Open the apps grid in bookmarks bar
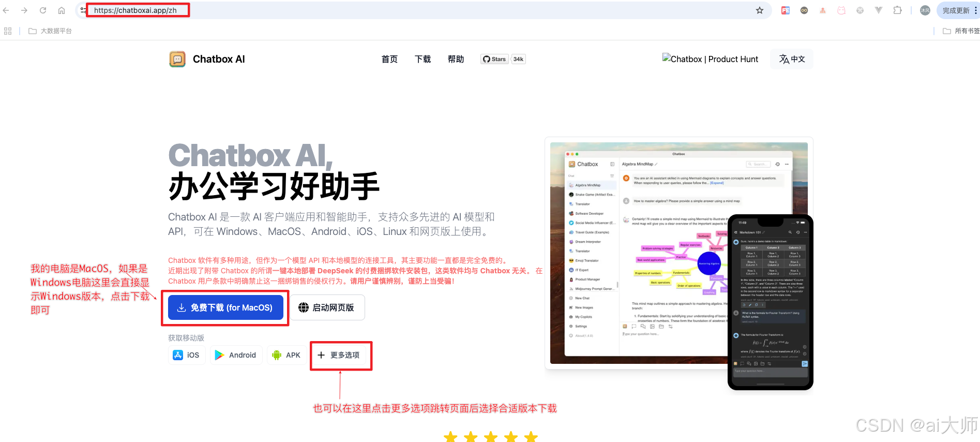The width and height of the screenshot is (980, 442). tap(8, 31)
